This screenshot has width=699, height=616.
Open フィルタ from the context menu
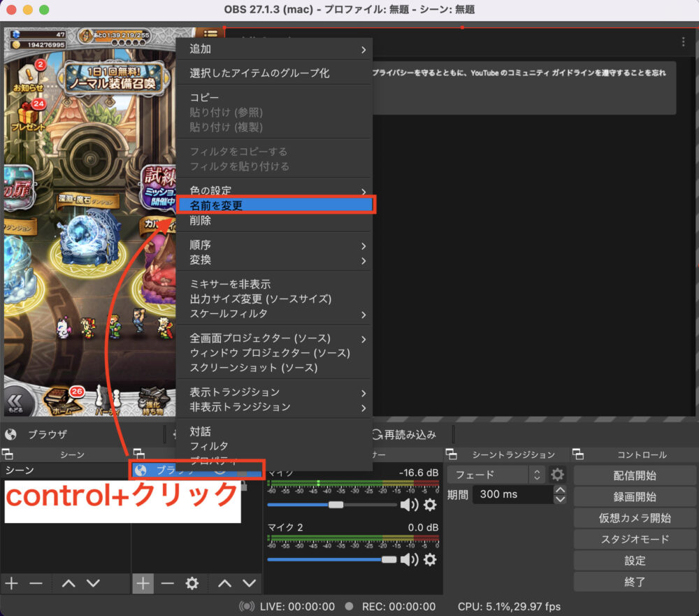(x=275, y=446)
